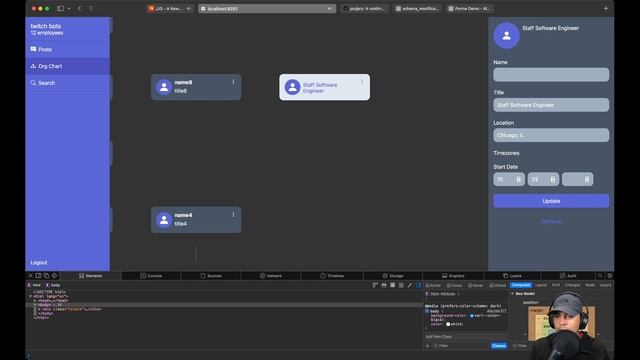Toggle the Hover pseudo-class checkbox

(470, 285)
